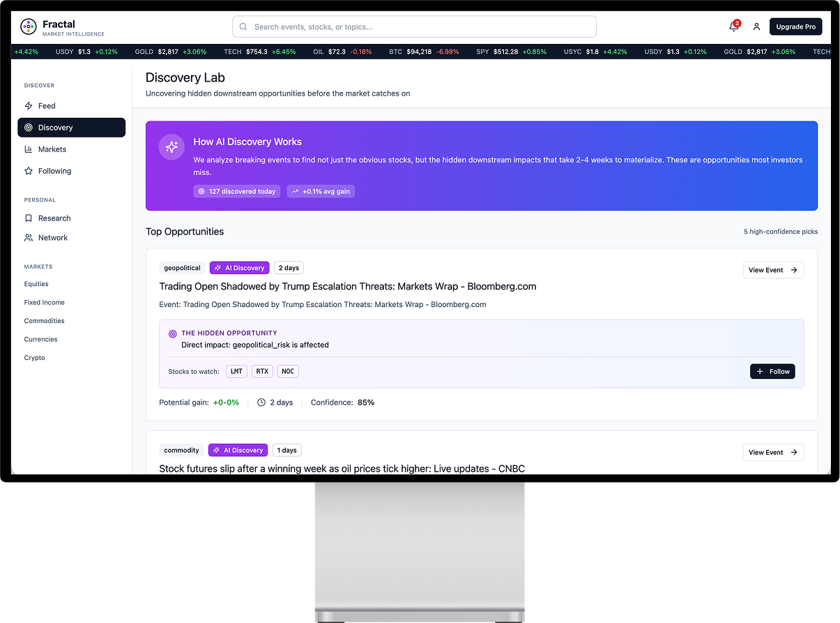This screenshot has height=623, width=840.
Task: Click the Network people icon
Action: click(x=29, y=238)
